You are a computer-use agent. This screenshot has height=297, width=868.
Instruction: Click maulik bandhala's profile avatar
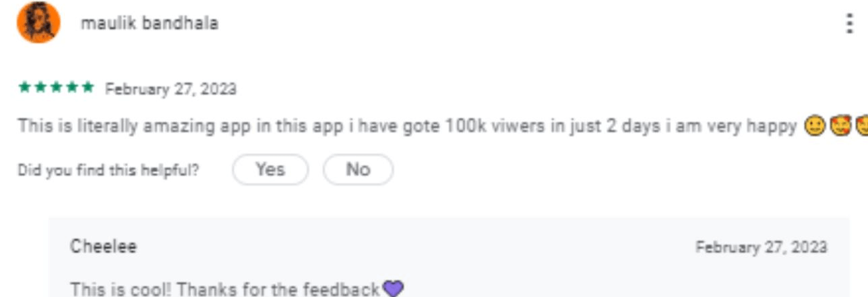38,23
